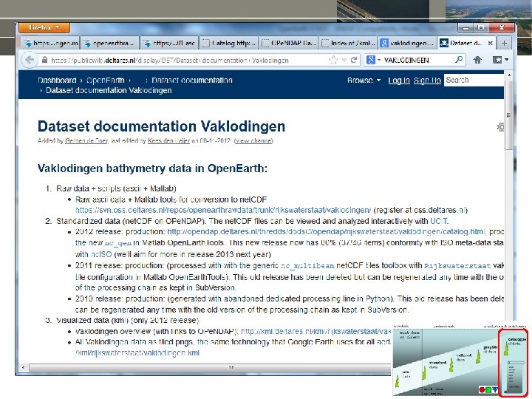
Task: Open author Gerben de Boer profile link
Action: pos(86,141)
